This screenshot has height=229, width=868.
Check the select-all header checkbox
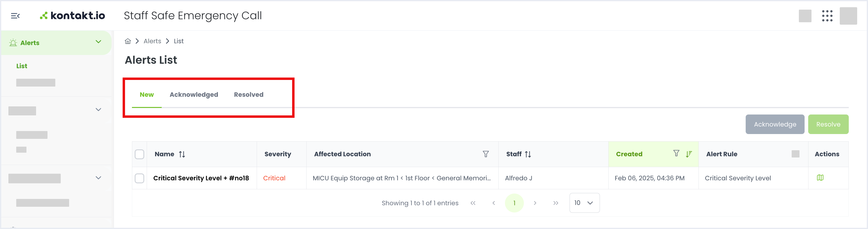[139, 154]
